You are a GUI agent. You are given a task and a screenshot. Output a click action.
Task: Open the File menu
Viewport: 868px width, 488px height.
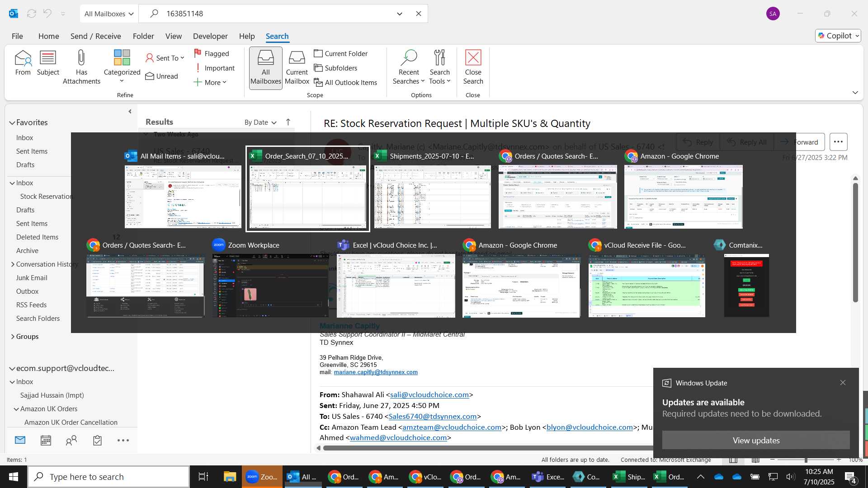(17, 36)
